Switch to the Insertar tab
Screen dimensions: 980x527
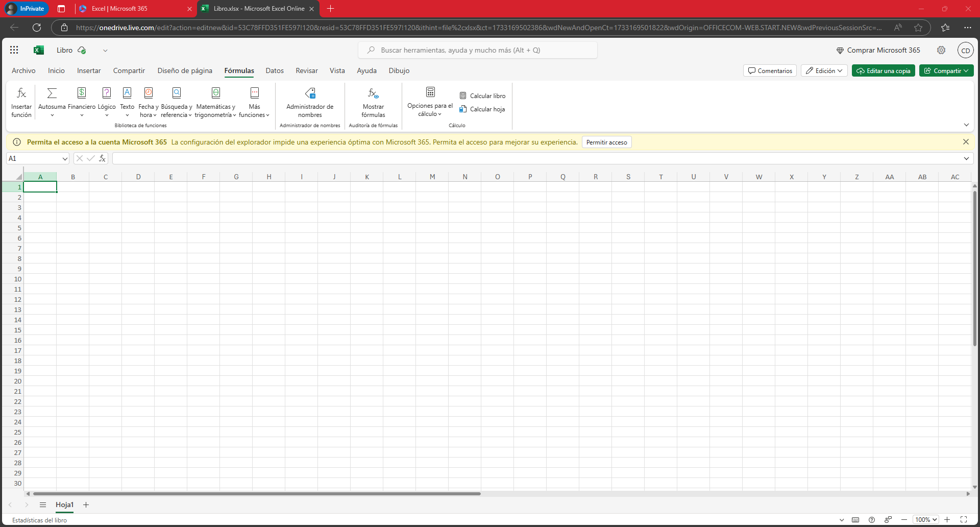click(89, 71)
